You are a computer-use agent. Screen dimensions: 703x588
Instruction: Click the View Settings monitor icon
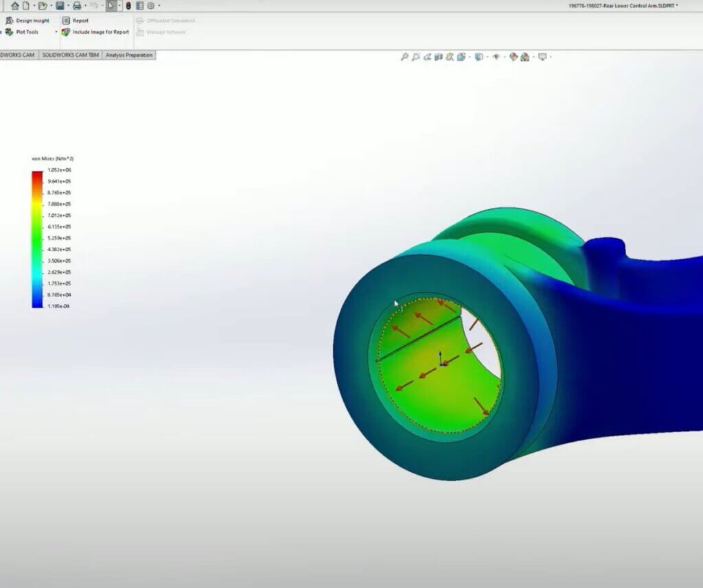[542, 56]
